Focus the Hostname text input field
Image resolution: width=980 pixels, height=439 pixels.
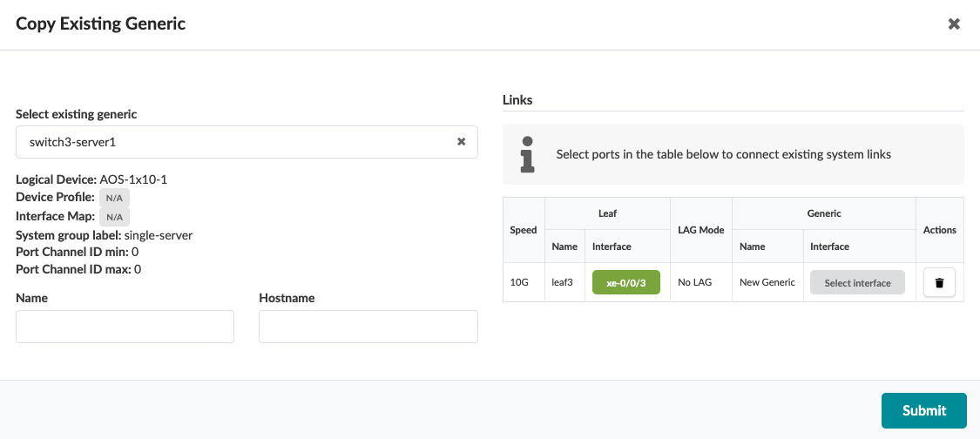pyautogui.click(x=368, y=327)
